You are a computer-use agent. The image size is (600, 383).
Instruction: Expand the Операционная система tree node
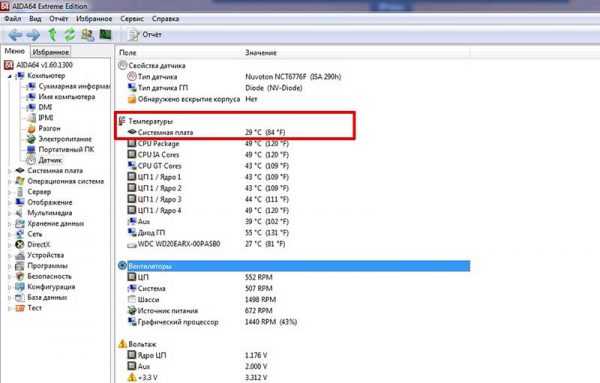10,181
